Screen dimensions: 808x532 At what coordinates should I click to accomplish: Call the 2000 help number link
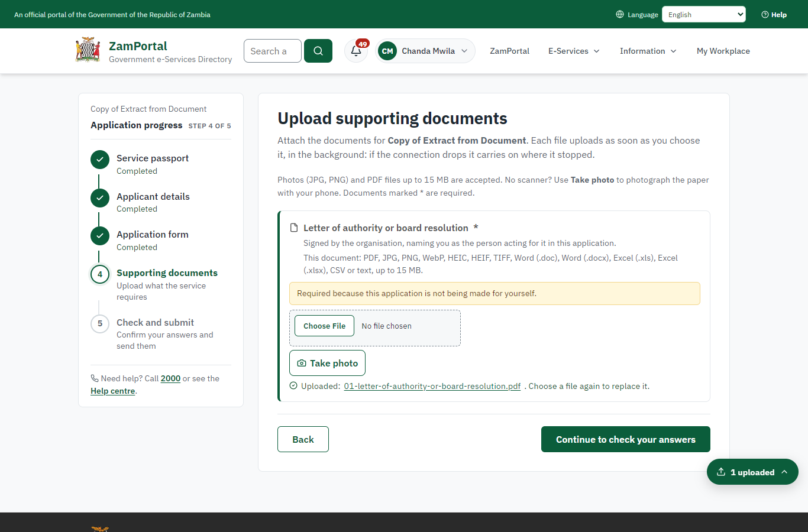170,378
